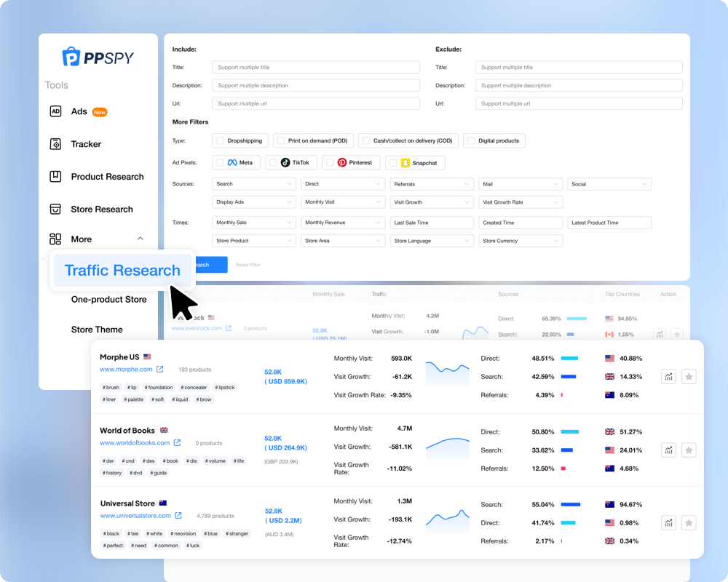This screenshot has width=728, height=582.
Task: Open the Search sources dropdown
Action: pyautogui.click(x=254, y=184)
